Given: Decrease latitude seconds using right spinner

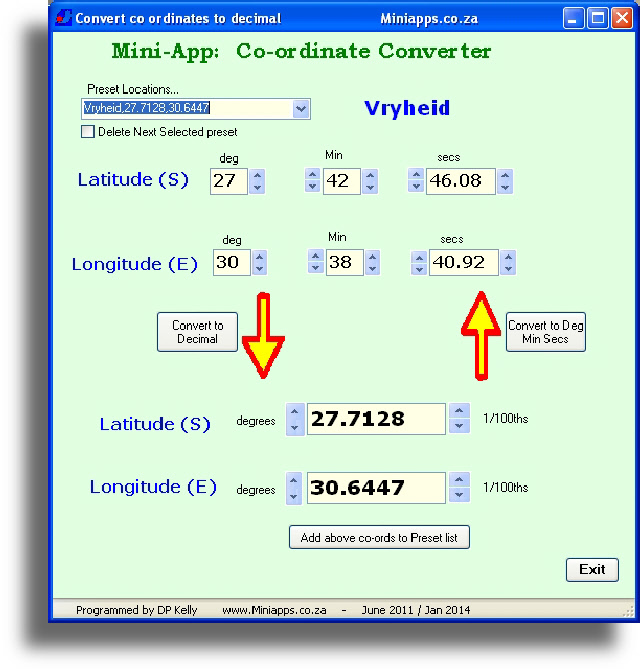Looking at the screenshot, I should click(x=505, y=187).
